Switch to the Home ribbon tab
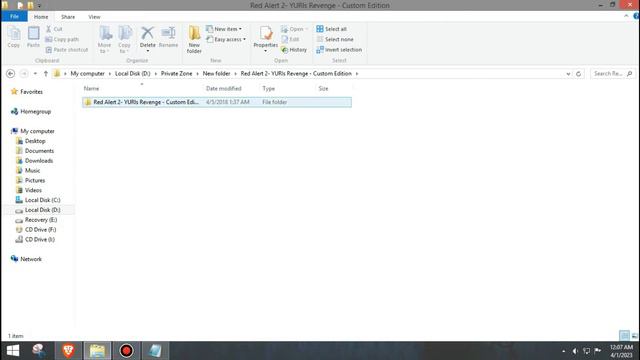Screen dimensions: 640x360 (41, 17)
